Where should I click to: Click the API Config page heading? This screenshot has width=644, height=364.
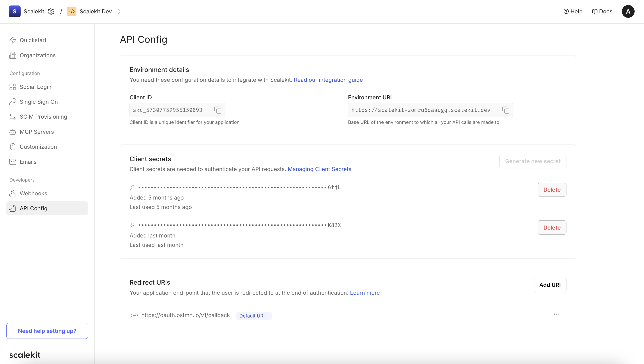(143, 39)
